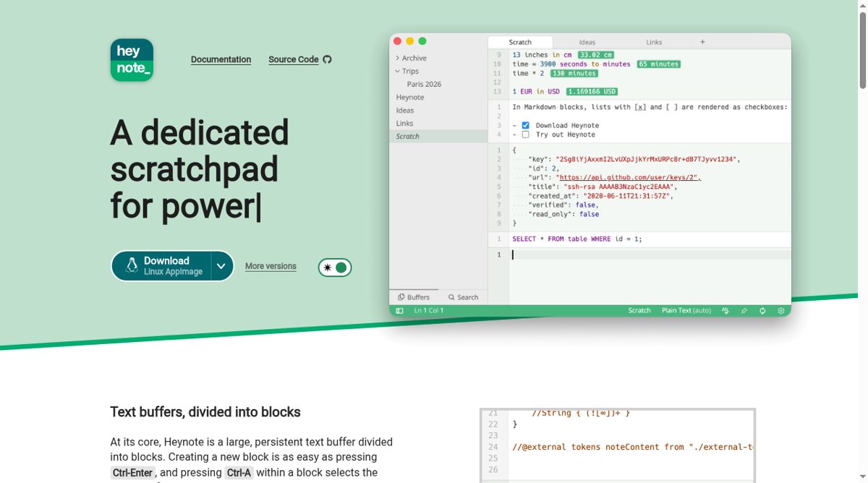
Task: Click the code preview image below
Action: (618, 445)
